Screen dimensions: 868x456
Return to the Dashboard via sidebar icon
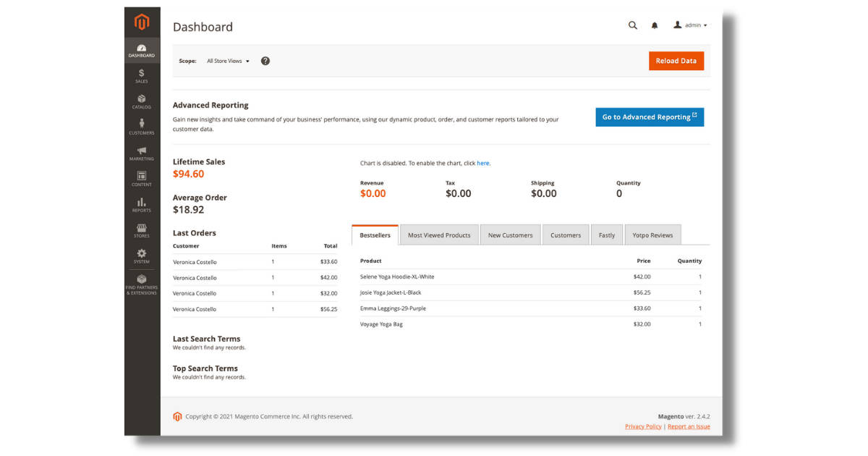(x=141, y=49)
